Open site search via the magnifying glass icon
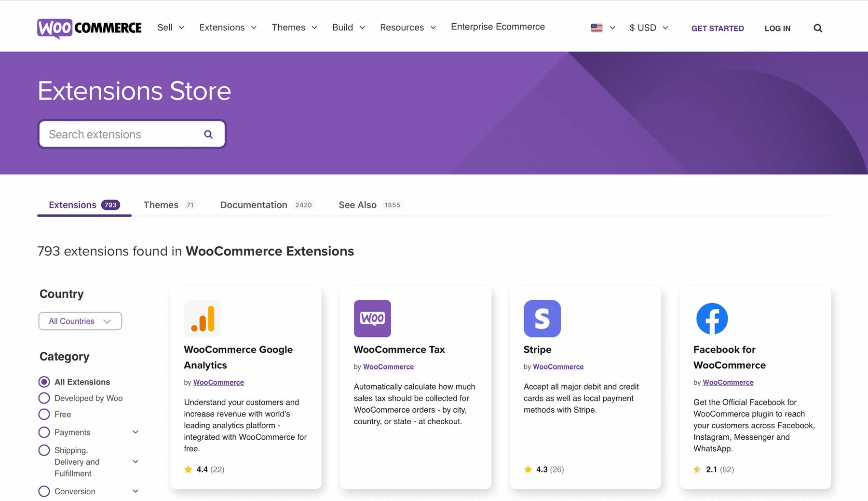Screen dimensions: 868x501 point(818,28)
